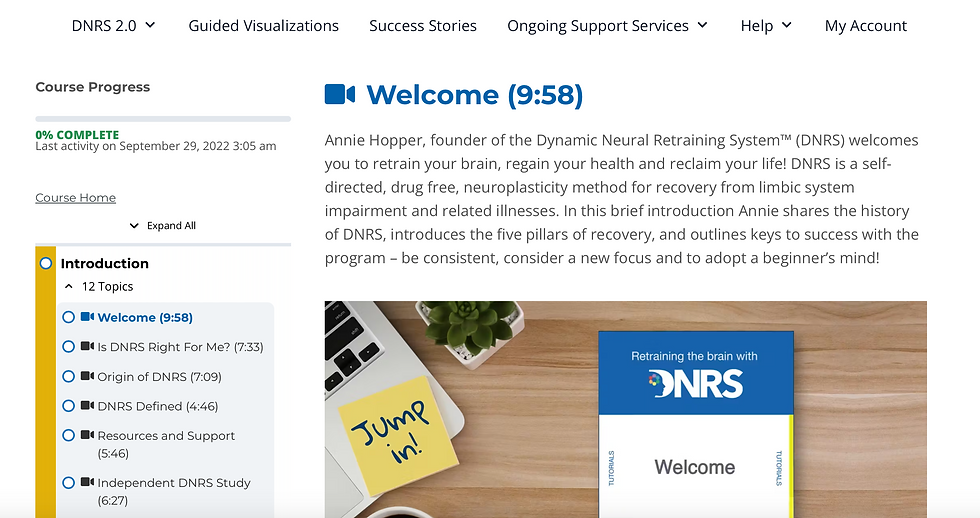Viewport: 980px width, 518px height.
Task: Click the course progress bar
Action: tap(163, 119)
